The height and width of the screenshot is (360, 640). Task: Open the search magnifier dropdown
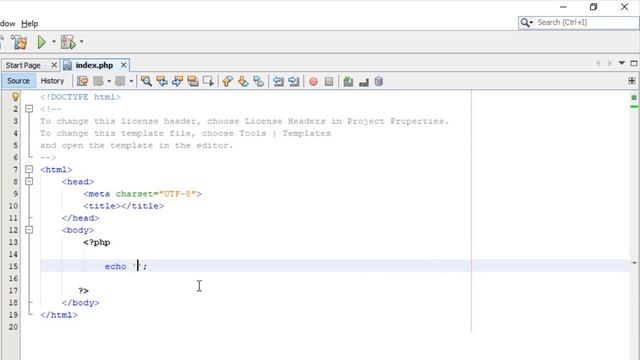point(527,22)
